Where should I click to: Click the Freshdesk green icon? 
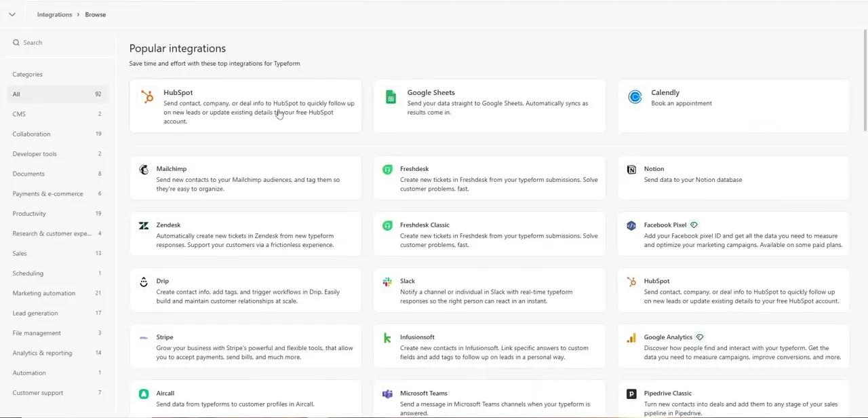tap(387, 170)
